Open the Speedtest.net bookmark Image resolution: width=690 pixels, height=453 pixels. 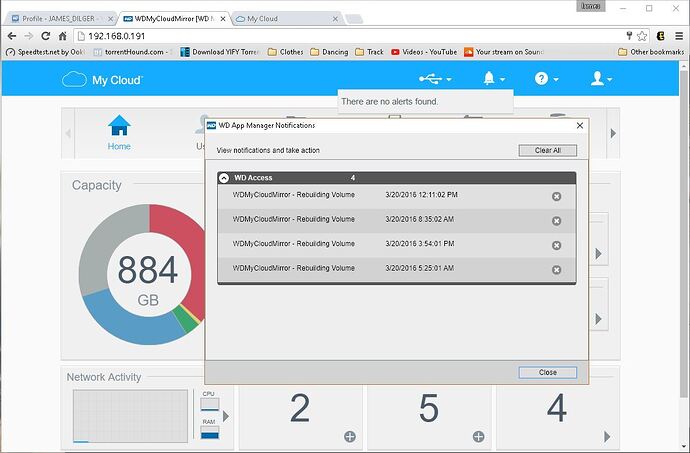(45, 52)
